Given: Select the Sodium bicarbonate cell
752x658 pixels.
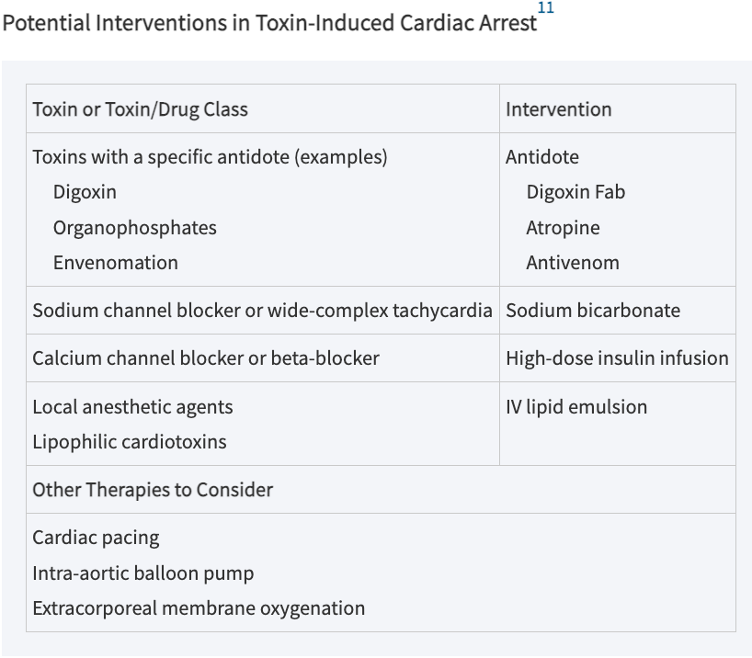Looking at the screenshot, I should (x=617, y=310).
